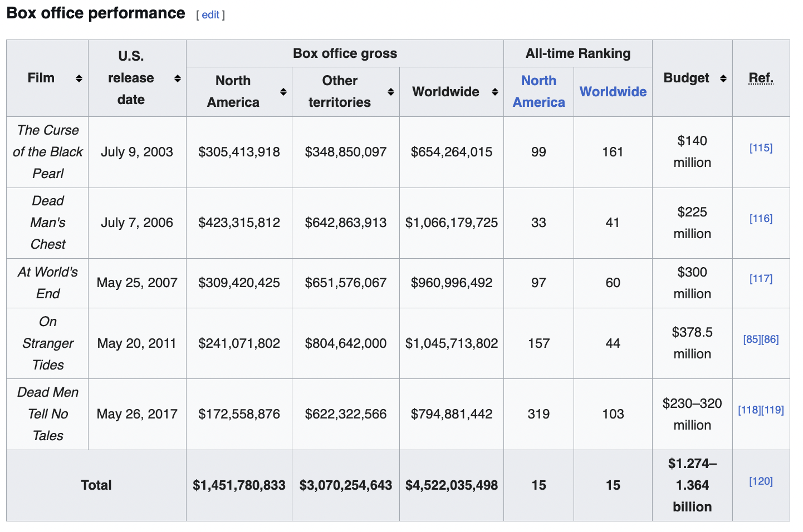The height and width of the screenshot is (532, 803).
Task: Open reference 117 citation
Action: point(761,279)
